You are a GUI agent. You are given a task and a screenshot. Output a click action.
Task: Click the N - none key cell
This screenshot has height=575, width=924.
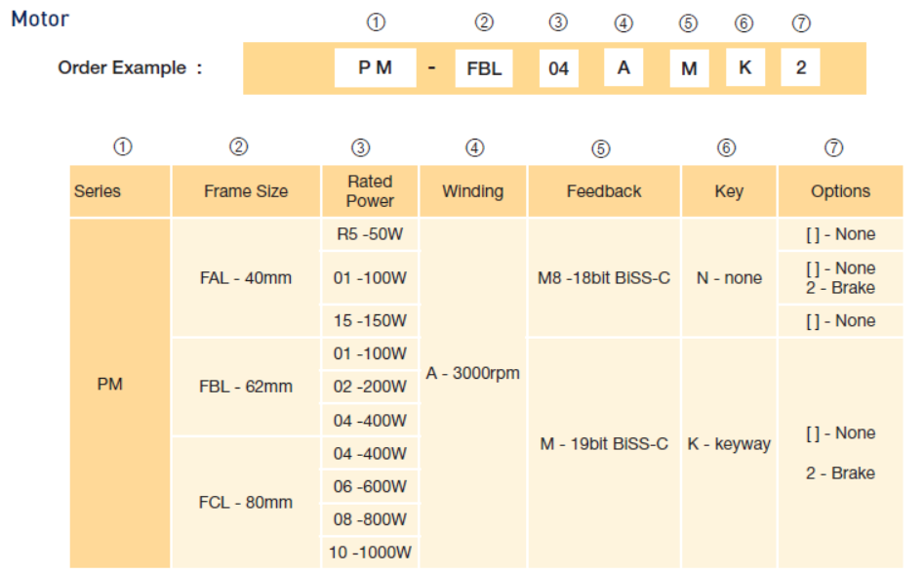729,278
